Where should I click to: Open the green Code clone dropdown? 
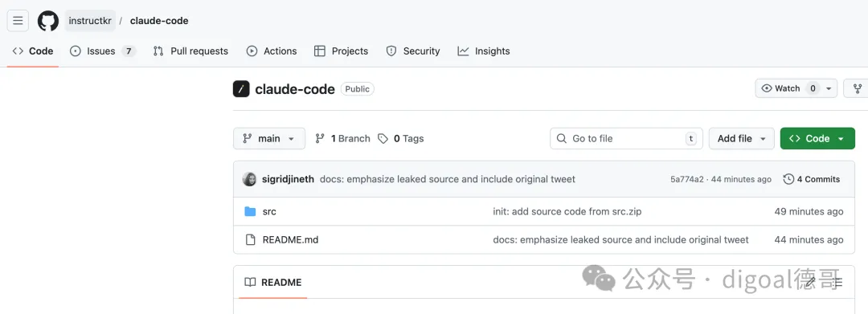coord(817,138)
